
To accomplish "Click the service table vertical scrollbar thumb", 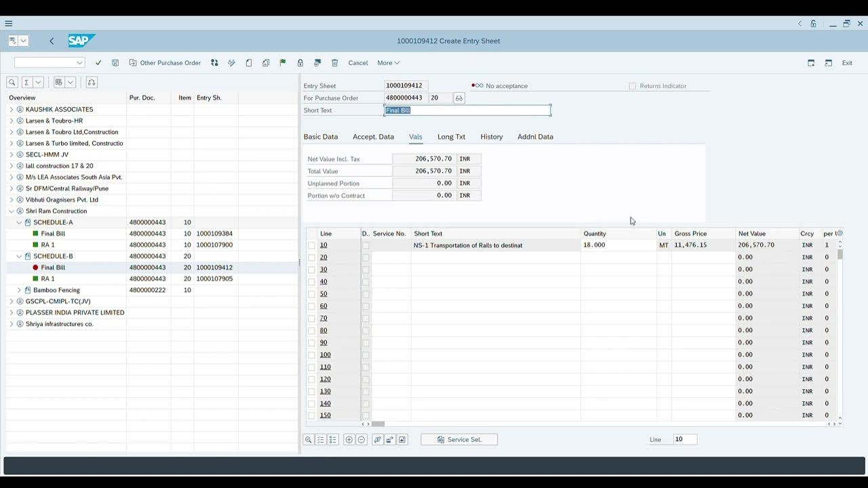I will click(840, 254).
